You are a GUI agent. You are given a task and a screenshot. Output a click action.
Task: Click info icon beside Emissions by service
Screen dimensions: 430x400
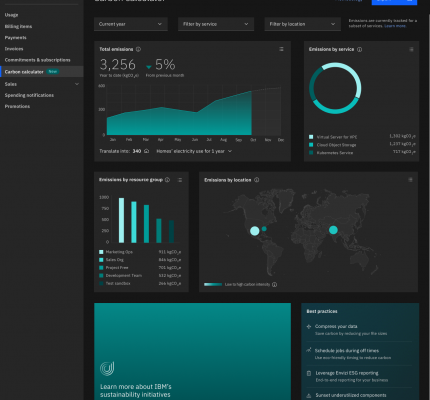click(x=360, y=49)
